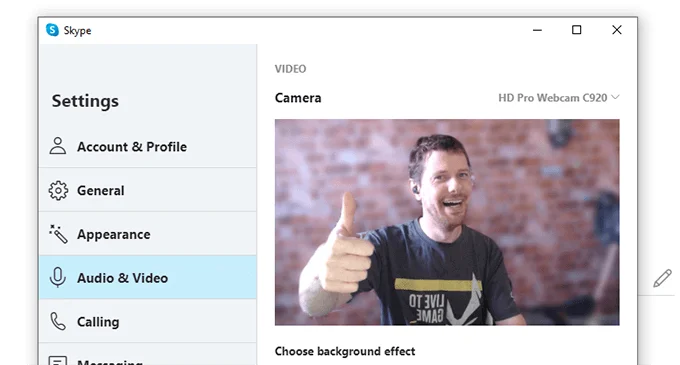
Task: Click the Account & Profile person icon
Action: click(58, 146)
